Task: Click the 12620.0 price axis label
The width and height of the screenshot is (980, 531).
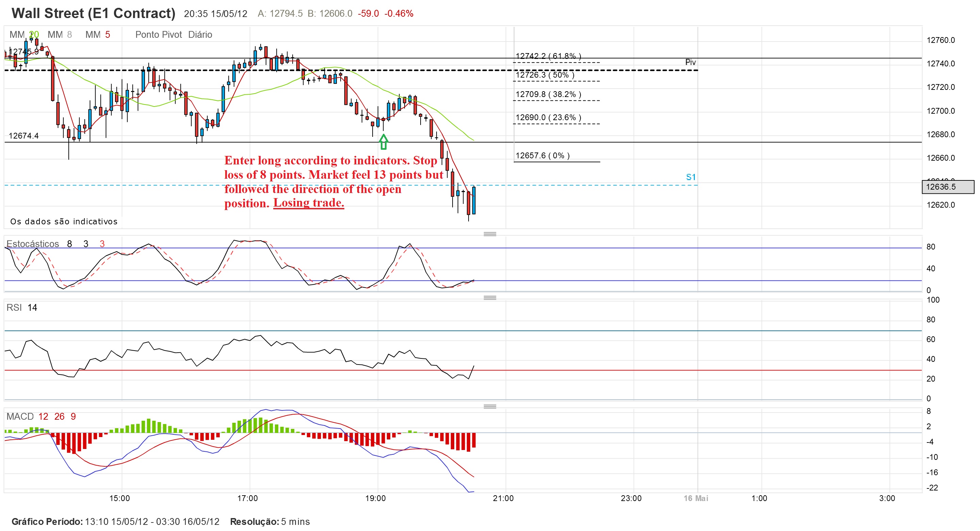Action: coord(941,205)
